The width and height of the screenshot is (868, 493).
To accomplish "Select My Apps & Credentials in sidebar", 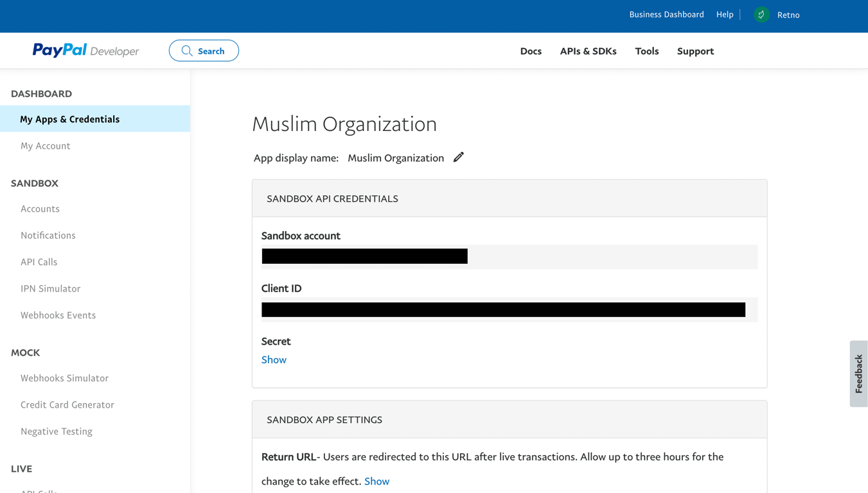I will [70, 119].
